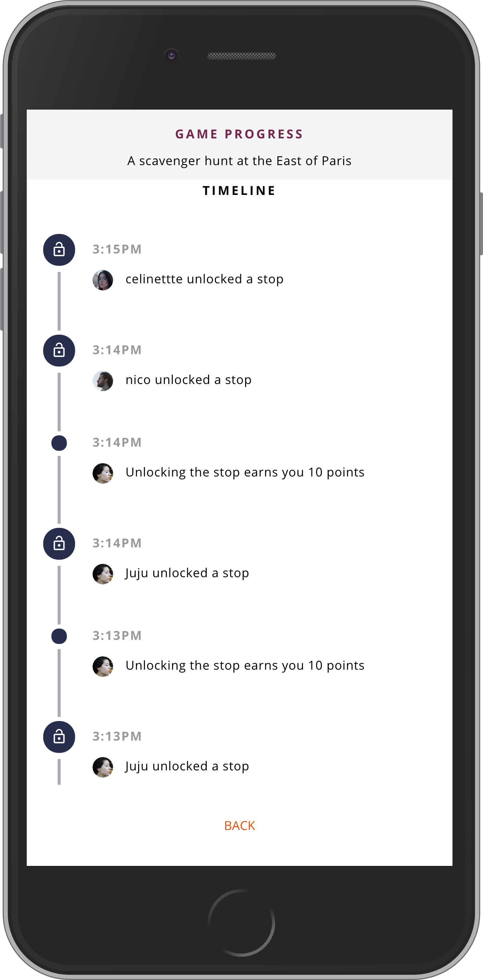The width and height of the screenshot is (483, 980).
Task: Go back using the BACK link
Action: pyautogui.click(x=239, y=826)
